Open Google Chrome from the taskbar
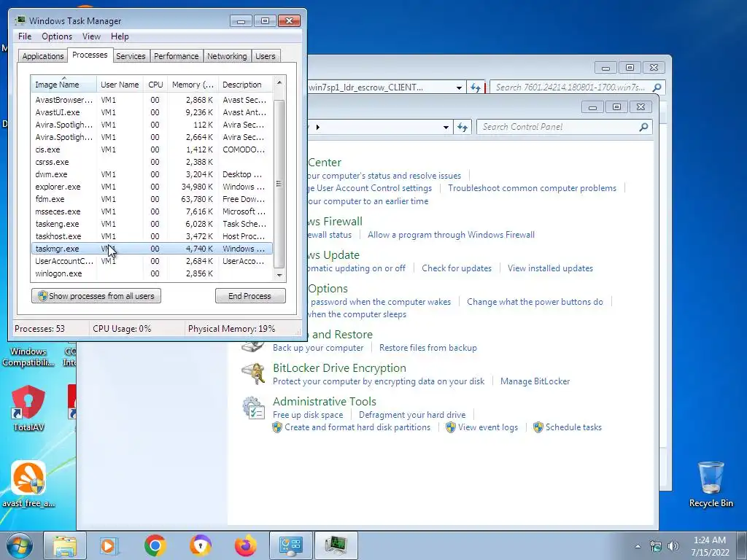747x560 pixels. coord(155,545)
